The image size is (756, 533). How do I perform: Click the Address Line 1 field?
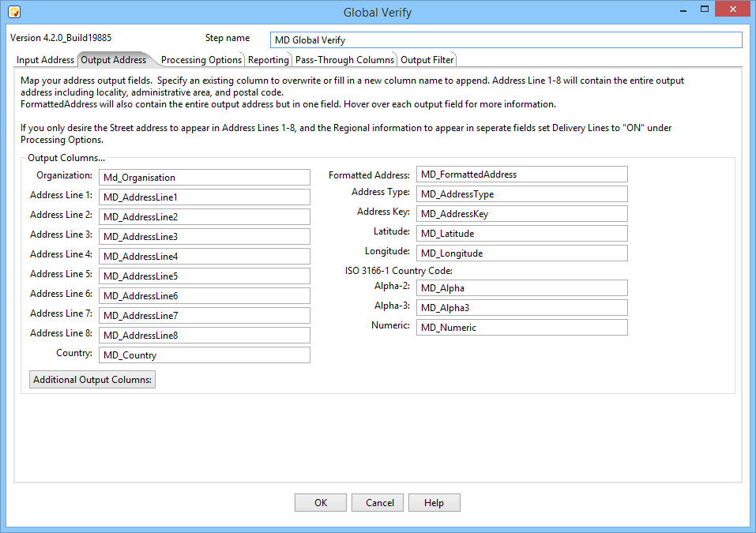click(x=204, y=197)
